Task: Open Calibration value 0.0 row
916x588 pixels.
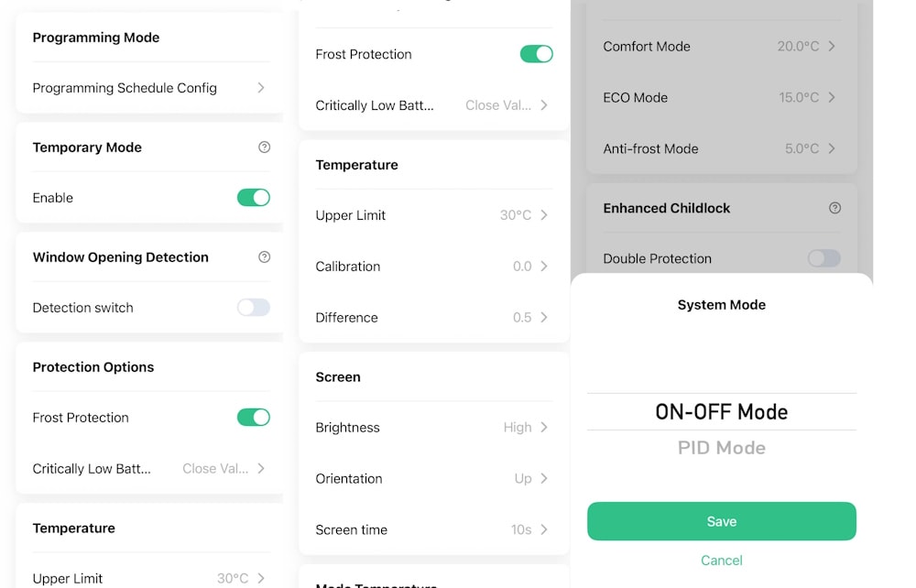Action: point(433,267)
